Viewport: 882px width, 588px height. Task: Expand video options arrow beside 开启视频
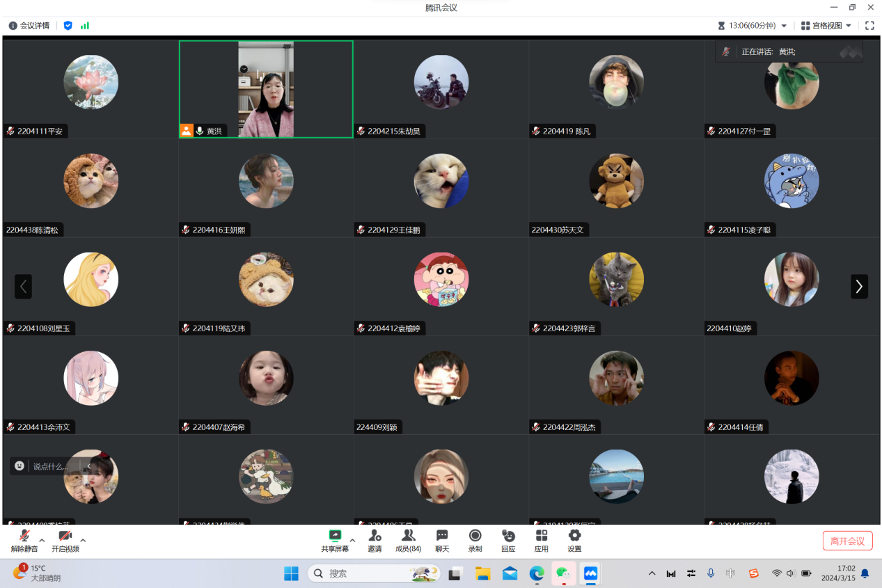coord(83,540)
